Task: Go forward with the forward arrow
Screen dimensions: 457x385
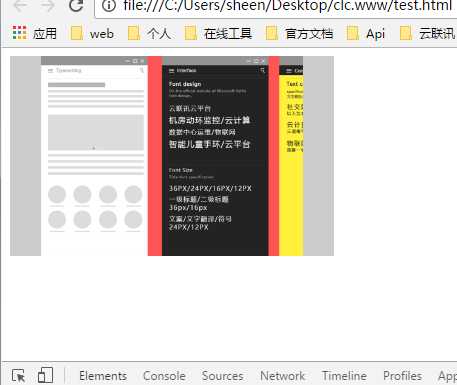Action: tap(48, 5)
